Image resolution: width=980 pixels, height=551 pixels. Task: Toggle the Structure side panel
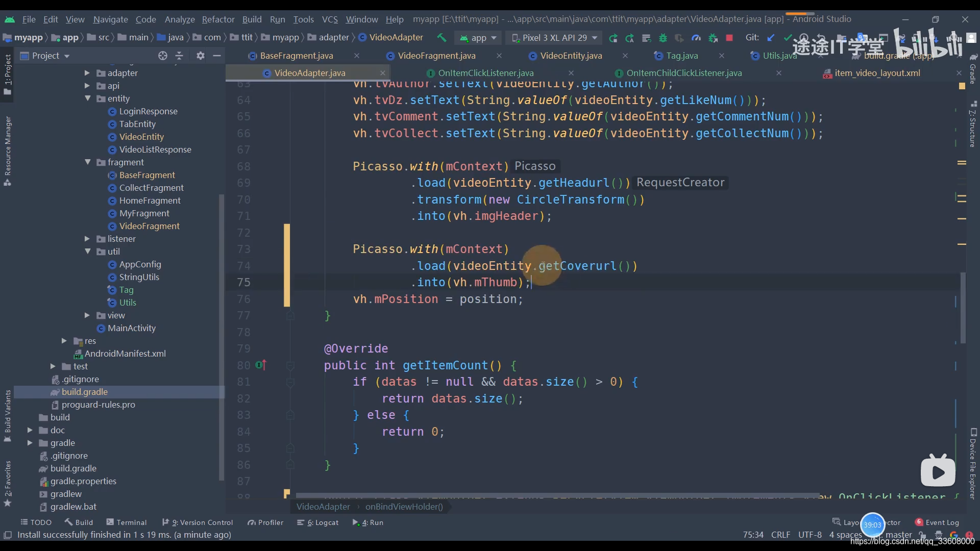[x=973, y=124]
